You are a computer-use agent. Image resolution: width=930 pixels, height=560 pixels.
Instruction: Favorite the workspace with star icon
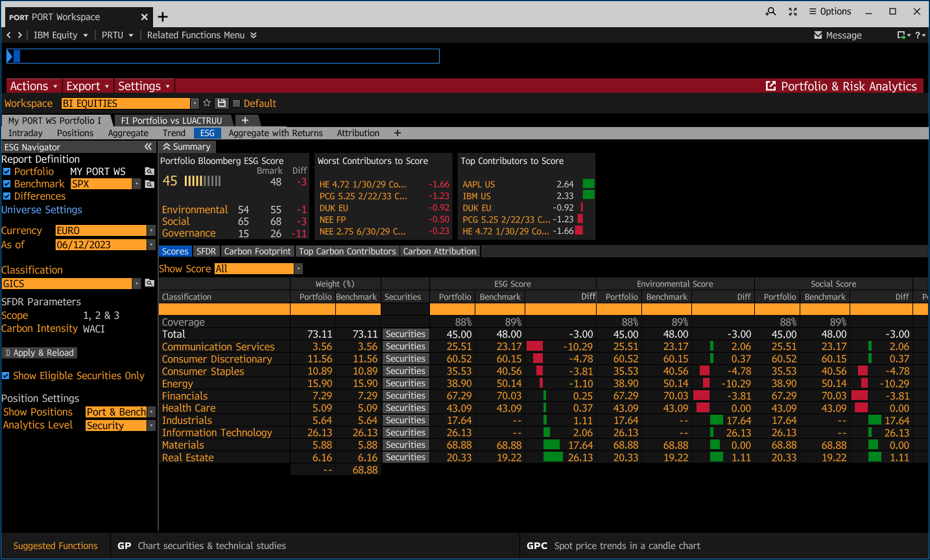click(x=207, y=103)
